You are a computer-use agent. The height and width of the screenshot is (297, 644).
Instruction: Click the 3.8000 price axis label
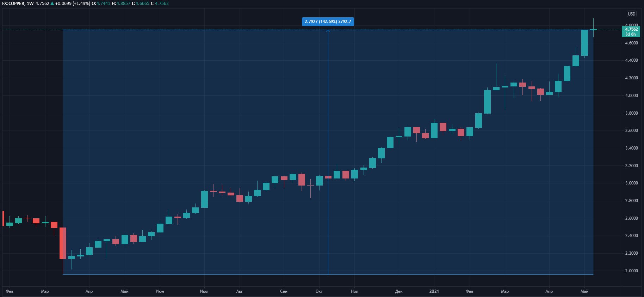(x=631, y=113)
